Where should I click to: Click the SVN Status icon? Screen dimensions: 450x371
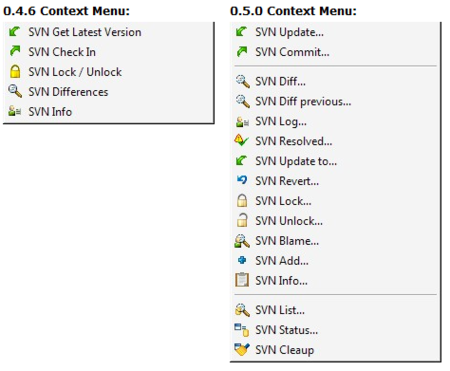tap(242, 330)
